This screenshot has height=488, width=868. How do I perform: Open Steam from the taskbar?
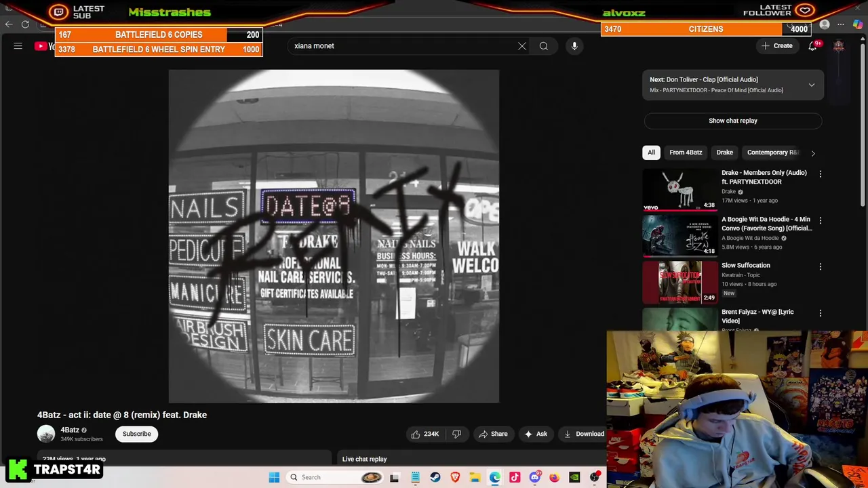(435, 477)
